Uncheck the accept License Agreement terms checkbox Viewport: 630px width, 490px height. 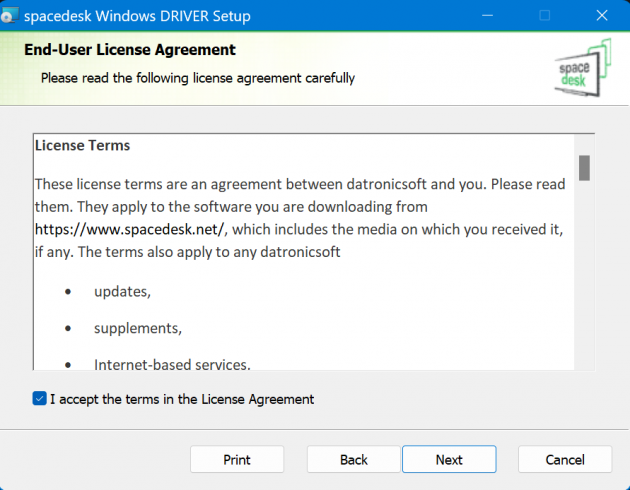(x=39, y=399)
